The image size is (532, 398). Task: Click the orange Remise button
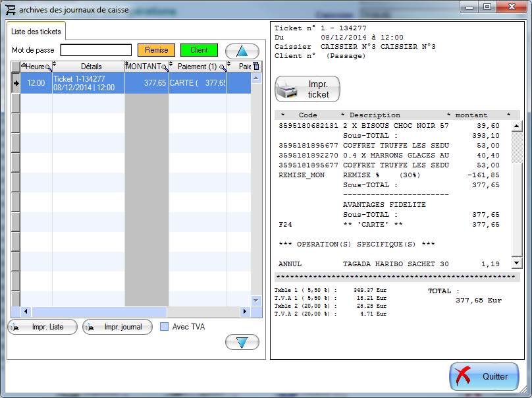(x=156, y=50)
